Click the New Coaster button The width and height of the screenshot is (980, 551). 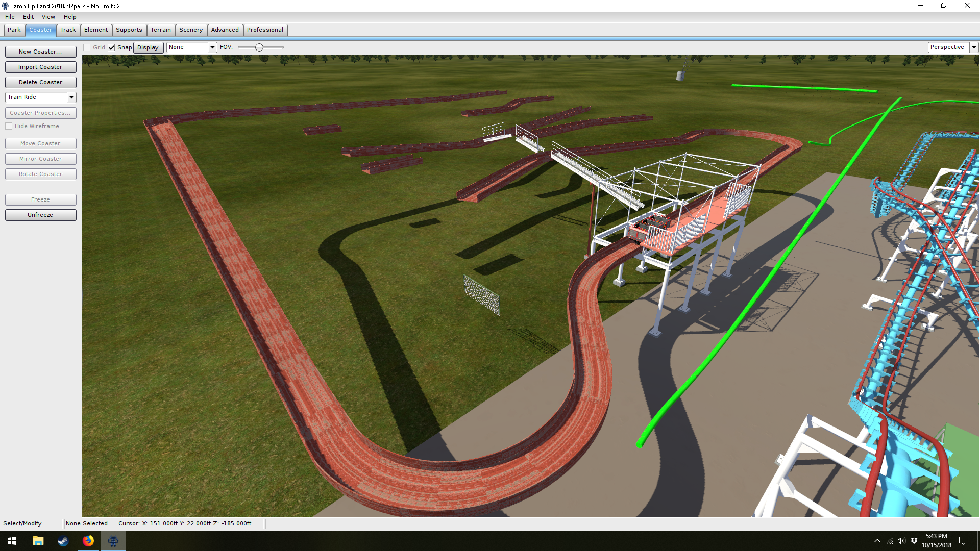40,52
